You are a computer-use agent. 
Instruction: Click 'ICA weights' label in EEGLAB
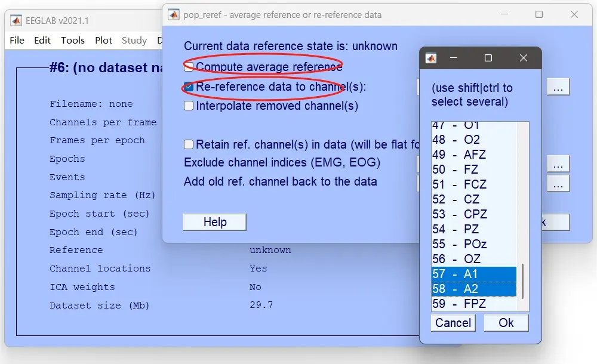(x=82, y=287)
